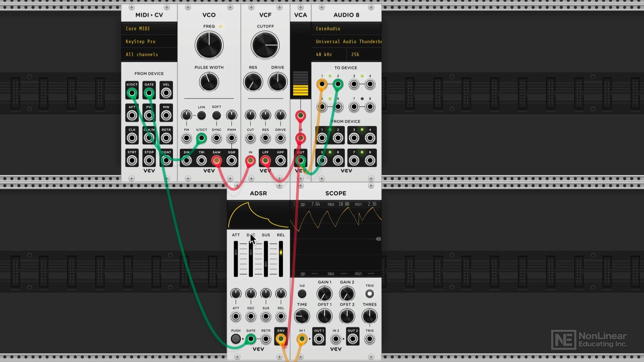Click the CUTOFF knob on VCF
This screenshot has width=644, height=362.
pyautogui.click(x=265, y=45)
